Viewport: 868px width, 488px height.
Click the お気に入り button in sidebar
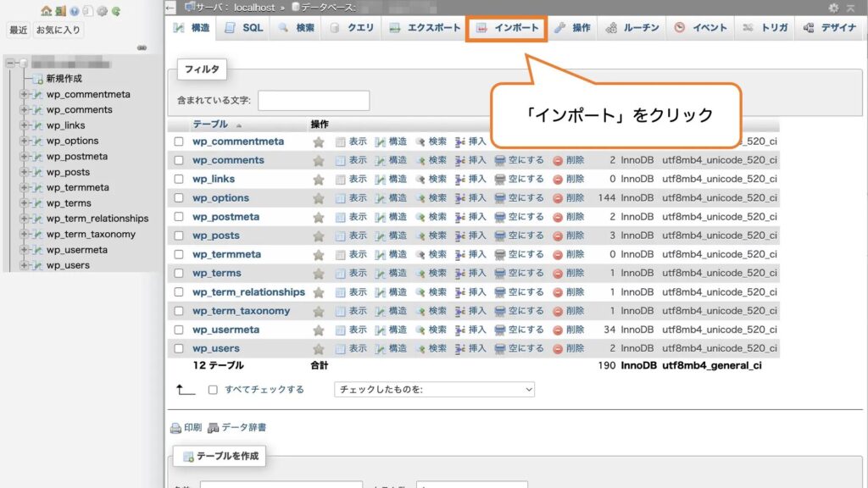58,30
